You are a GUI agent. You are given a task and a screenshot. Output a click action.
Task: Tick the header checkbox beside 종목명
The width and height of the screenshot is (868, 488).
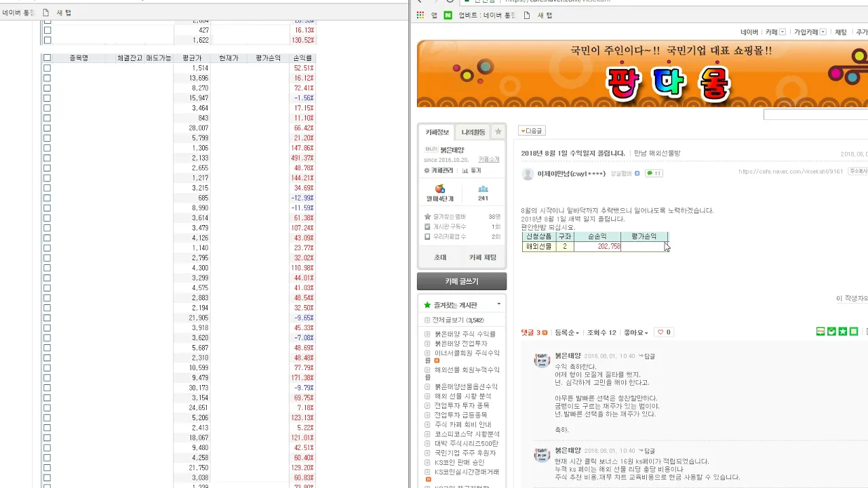click(x=47, y=58)
